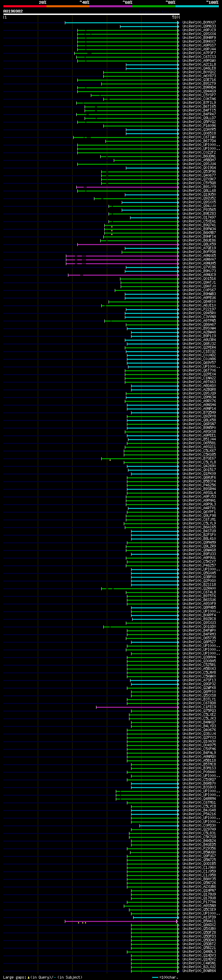Click the 510 end position label
The width and height of the screenshot is (222, 980).
click(x=175, y=17)
